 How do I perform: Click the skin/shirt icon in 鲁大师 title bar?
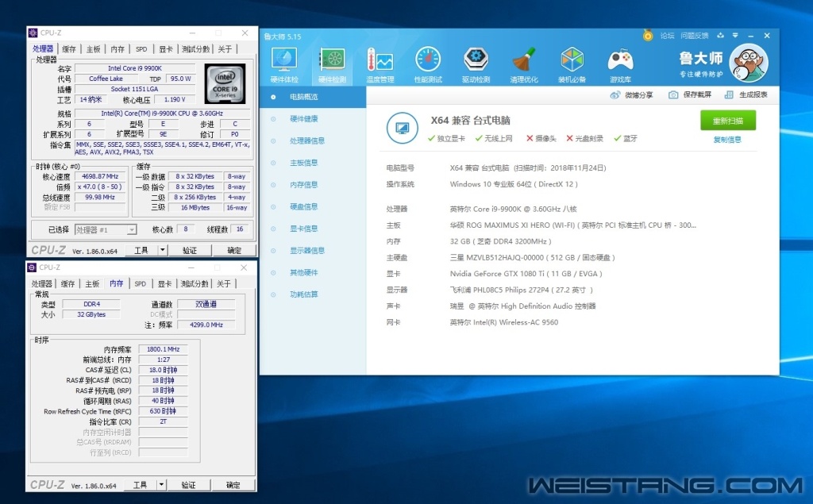[720, 36]
